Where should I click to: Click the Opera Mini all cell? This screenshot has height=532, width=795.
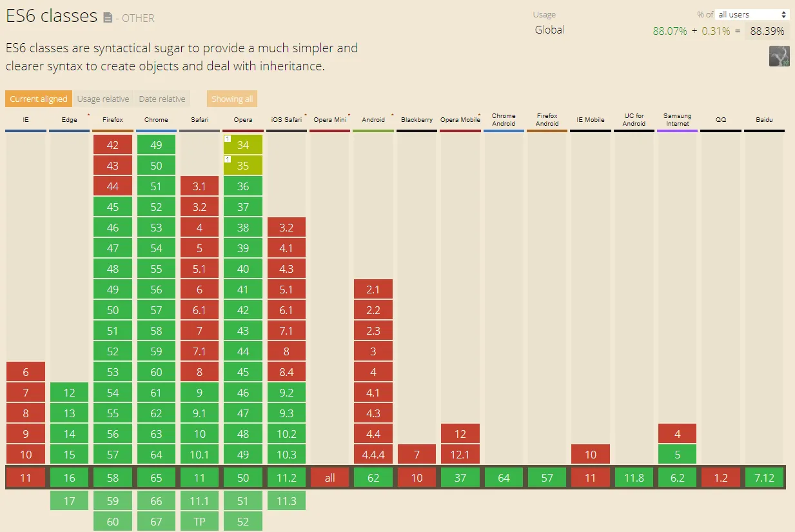coord(330,478)
